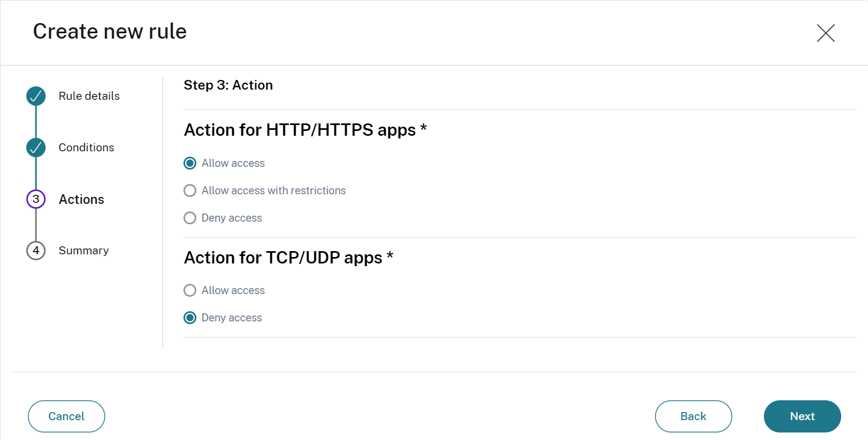Click the step 4 Summary circle icon
Screen dimensions: 868x440
pos(36,251)
